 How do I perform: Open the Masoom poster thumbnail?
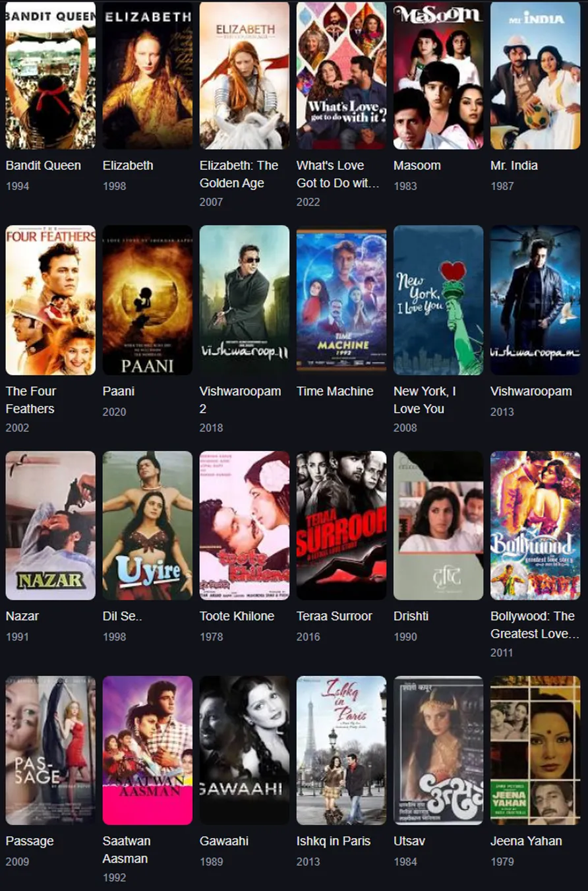click(x=438, y=75)
